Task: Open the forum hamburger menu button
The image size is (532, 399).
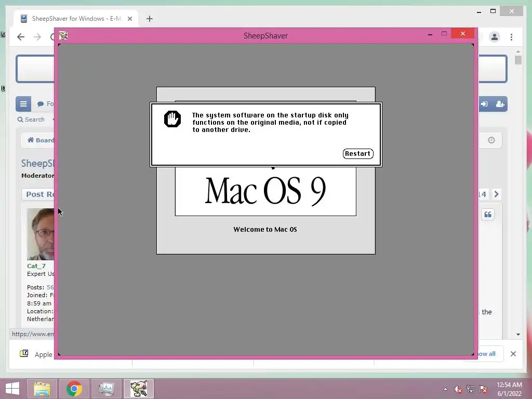Action: click(x=23, y=104)
